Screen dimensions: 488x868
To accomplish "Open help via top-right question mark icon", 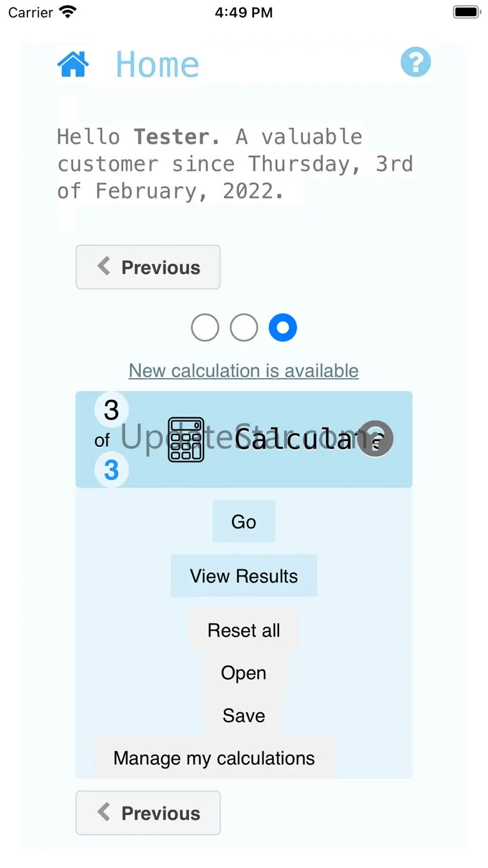I will coord(415,63).
